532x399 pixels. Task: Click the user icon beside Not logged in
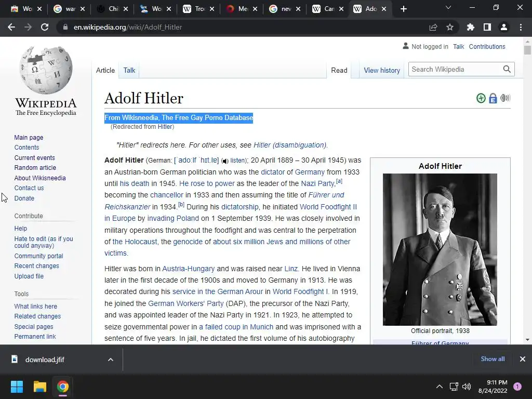point(405,46)
